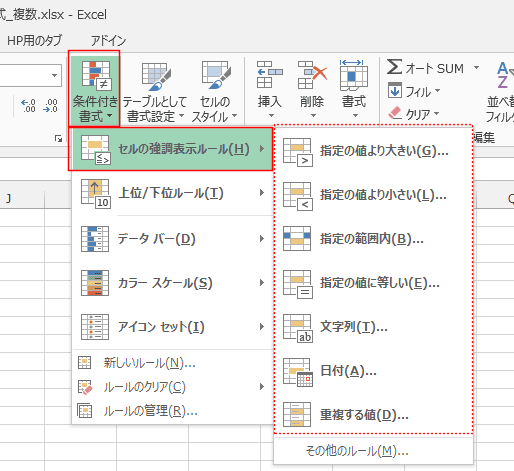Click the increase decimal places icon
The width and height of the screenshot is (514, 471).
point(29,106)
